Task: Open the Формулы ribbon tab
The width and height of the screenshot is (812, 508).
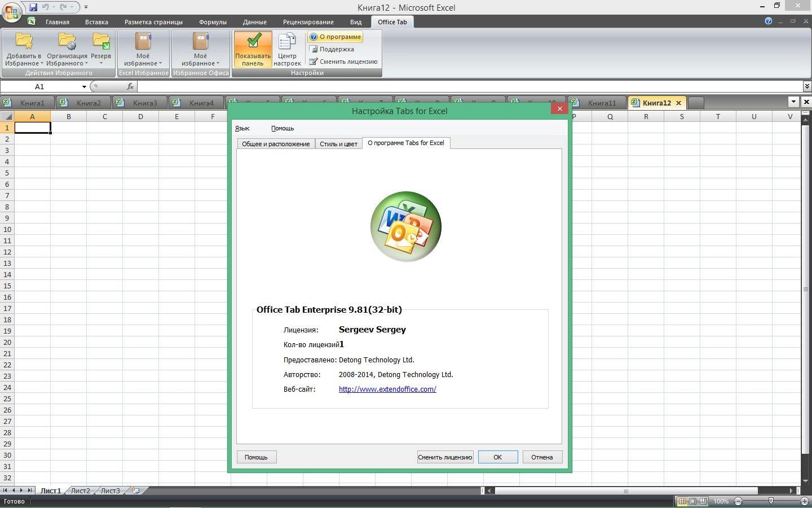Action: coord(213,22)
